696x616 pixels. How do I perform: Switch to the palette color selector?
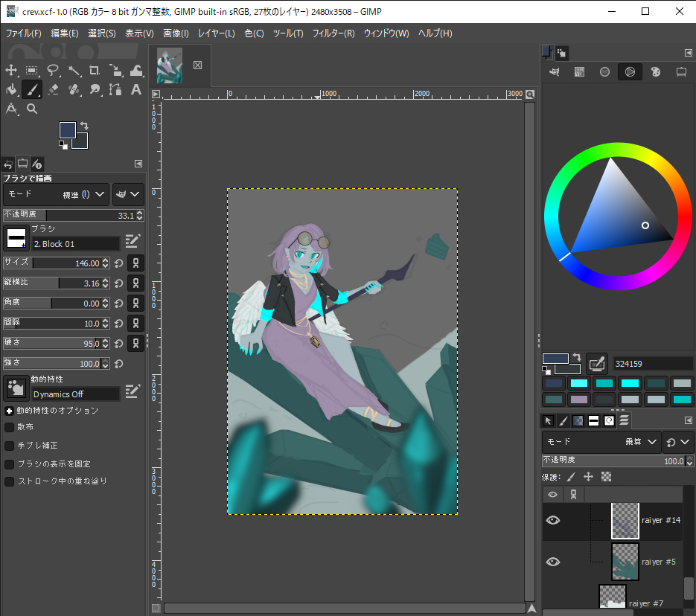pos(655,71)
